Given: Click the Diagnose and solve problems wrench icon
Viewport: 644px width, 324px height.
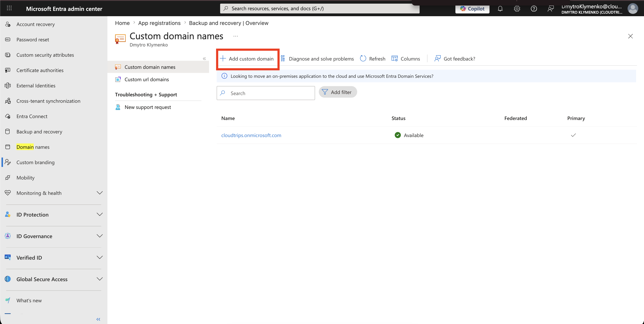Looking at the screenshot, I should coord(283,58).
